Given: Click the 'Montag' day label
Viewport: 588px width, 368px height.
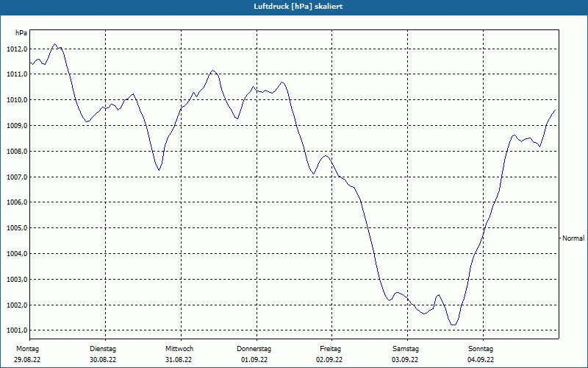Looking at the screenshot, I should [27, 349].
